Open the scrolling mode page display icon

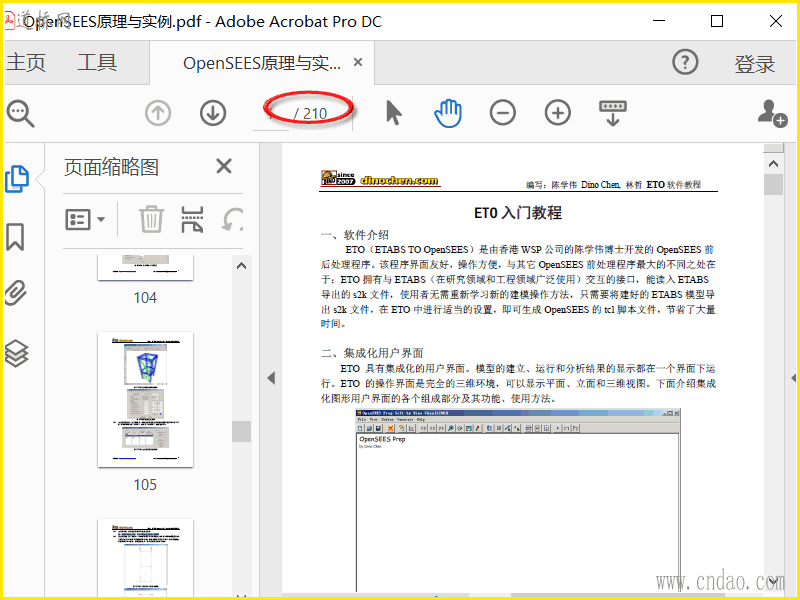coord(612,113)
